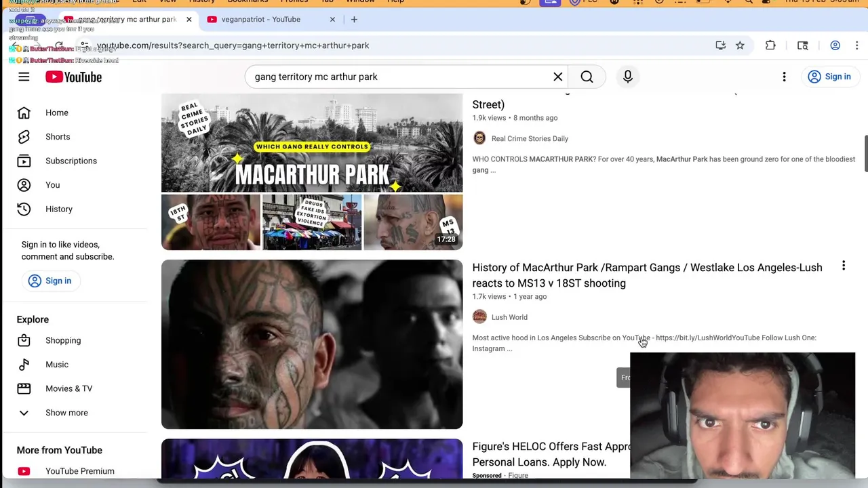The height and width of the screenshot is (488, 868).
Task: Open the History of MacArthur Park video title
Action: (647, 275)
